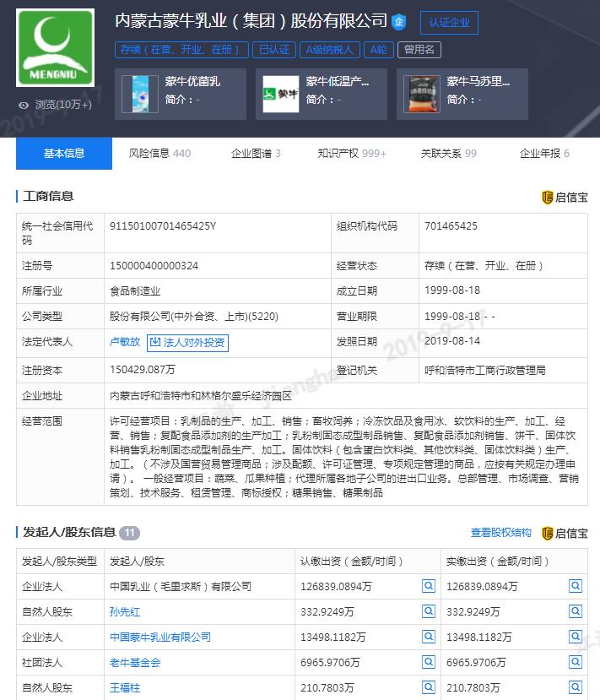Select the 企业年报 tab
The image size is (600, 700).
click(x=544, y=154)
